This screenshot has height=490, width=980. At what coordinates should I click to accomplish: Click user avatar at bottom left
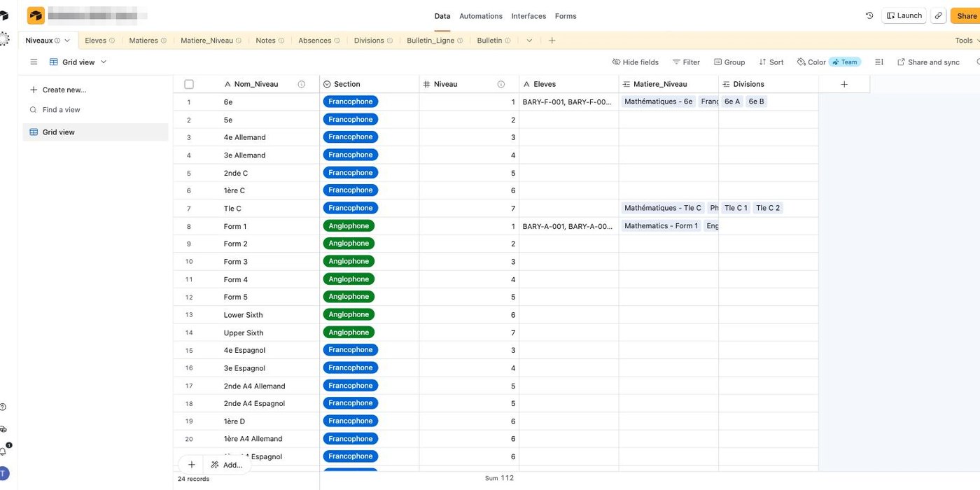pyautogui.click(x=3, y=473)
